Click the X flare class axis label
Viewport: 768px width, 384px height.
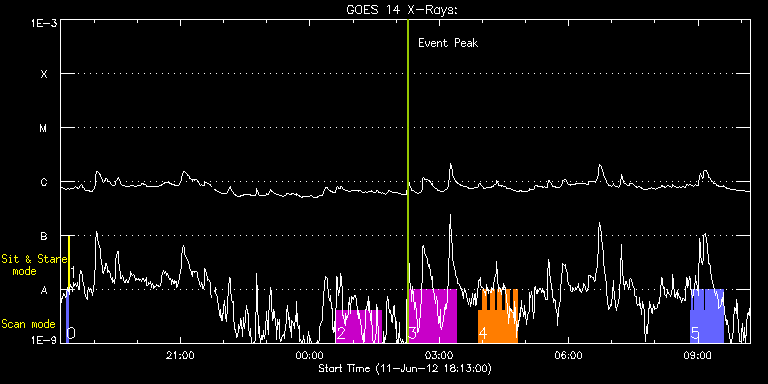[44, 74]
